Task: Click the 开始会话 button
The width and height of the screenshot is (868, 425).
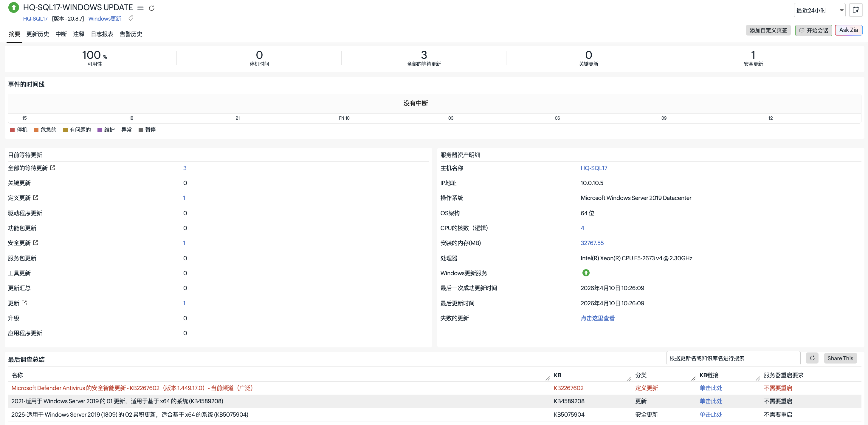Action: [x=813, y=30]
